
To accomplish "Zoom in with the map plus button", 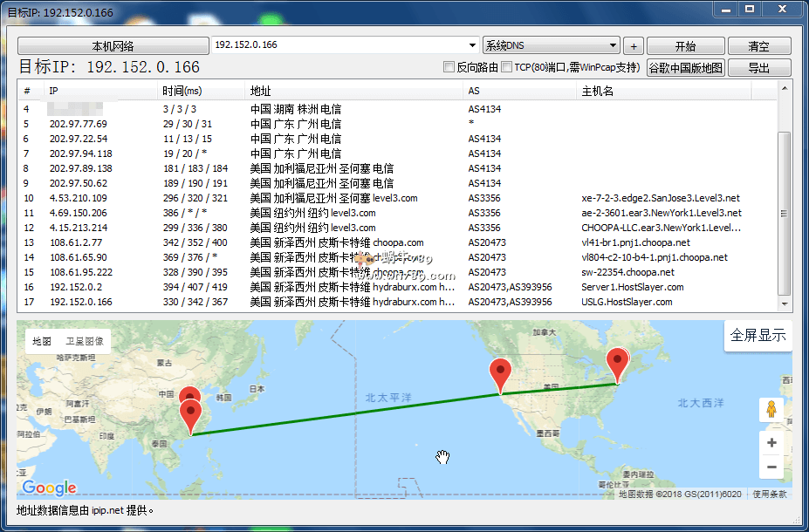I will coord(771,443).
